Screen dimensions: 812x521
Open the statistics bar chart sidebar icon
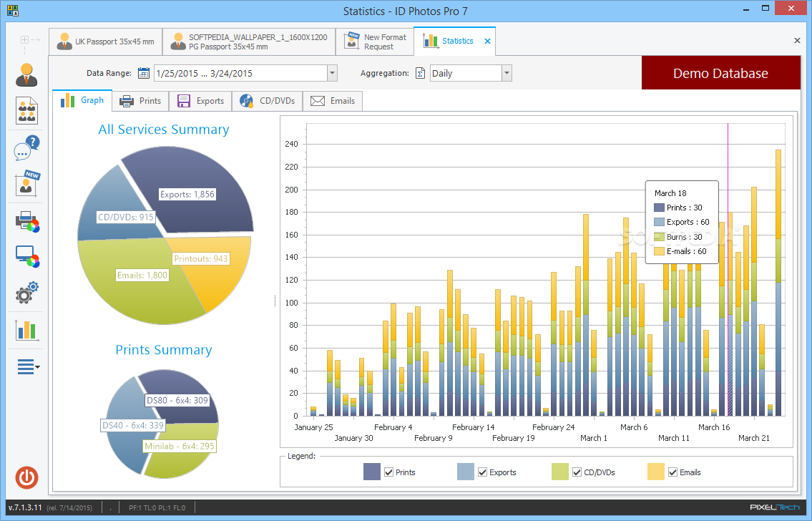27,329
